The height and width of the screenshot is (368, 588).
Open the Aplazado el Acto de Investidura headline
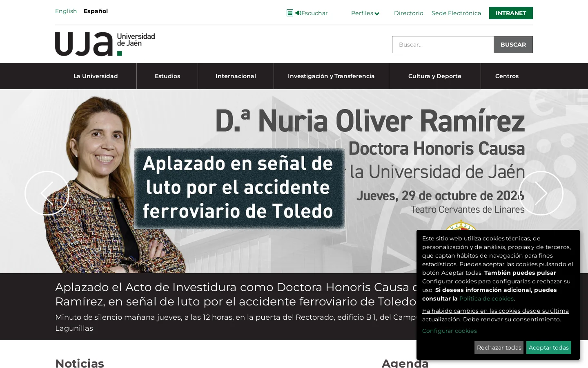point(236,294)
